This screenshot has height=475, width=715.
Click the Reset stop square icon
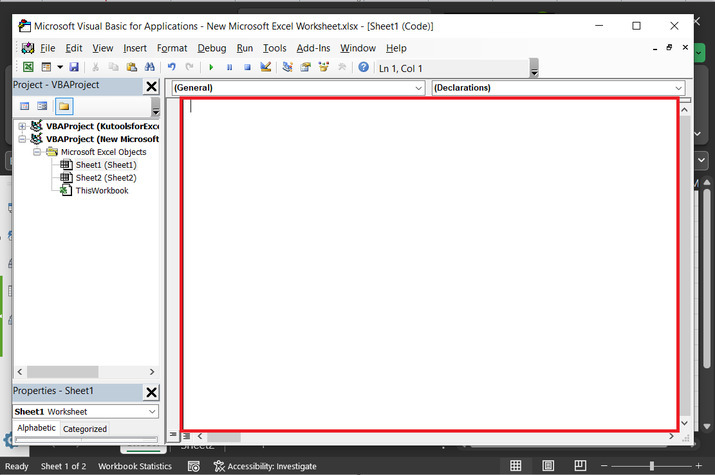click(x=247, y=67)
